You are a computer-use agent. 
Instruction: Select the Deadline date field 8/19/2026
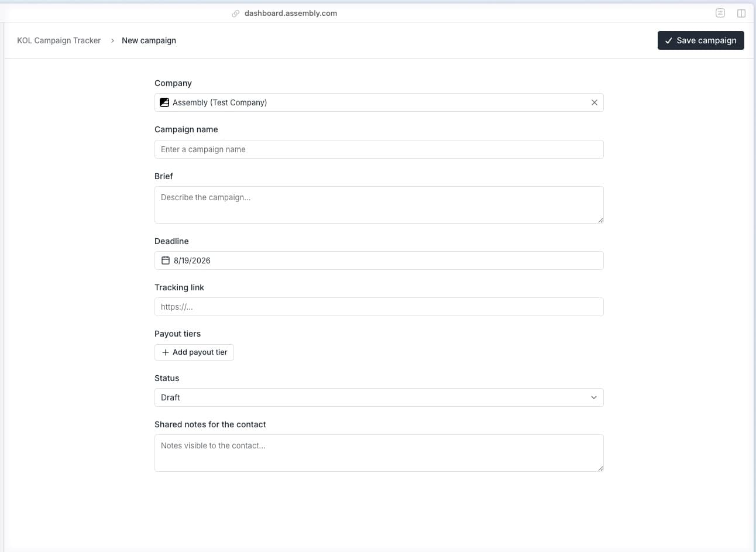click(379, 260)
